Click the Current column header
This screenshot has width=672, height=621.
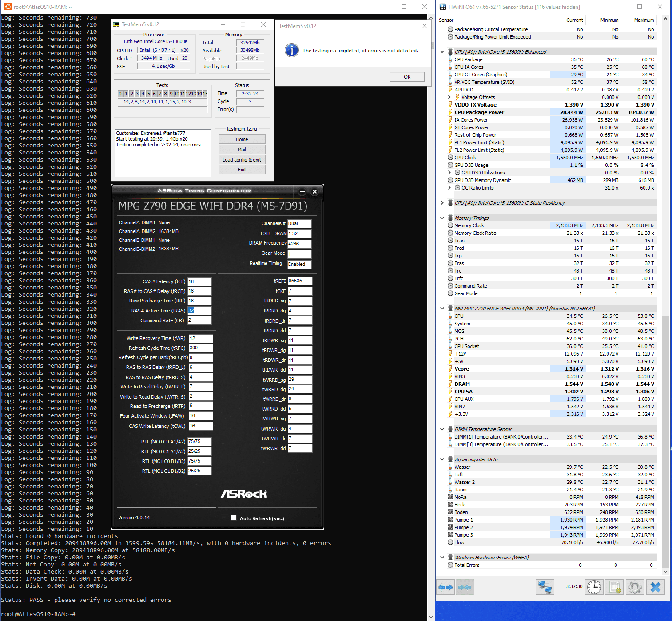(x=568, y=20)
